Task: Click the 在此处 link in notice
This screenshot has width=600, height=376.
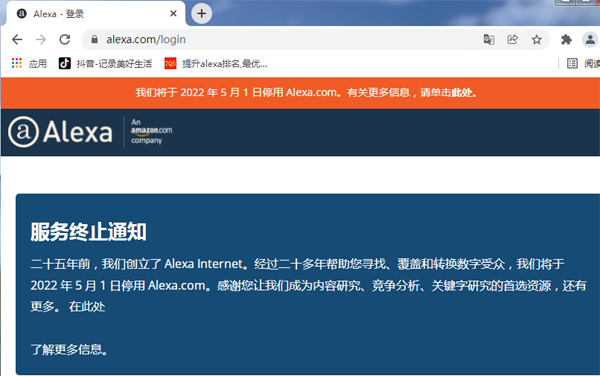Action: 87,306
